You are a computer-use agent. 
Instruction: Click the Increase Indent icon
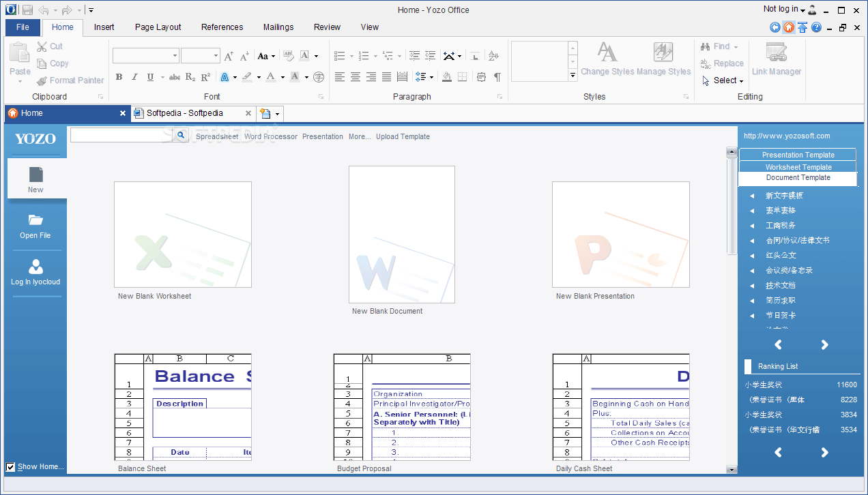(x=430, y=56)
